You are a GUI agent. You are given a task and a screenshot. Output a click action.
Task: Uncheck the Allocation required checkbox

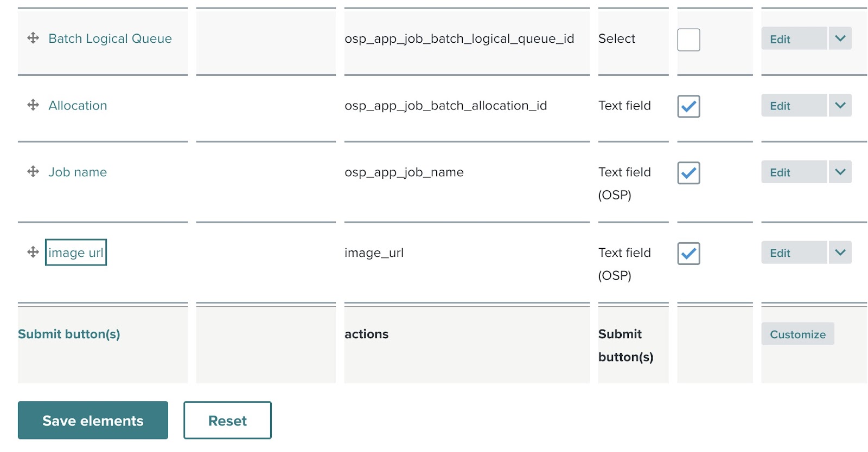coord(688,106)
